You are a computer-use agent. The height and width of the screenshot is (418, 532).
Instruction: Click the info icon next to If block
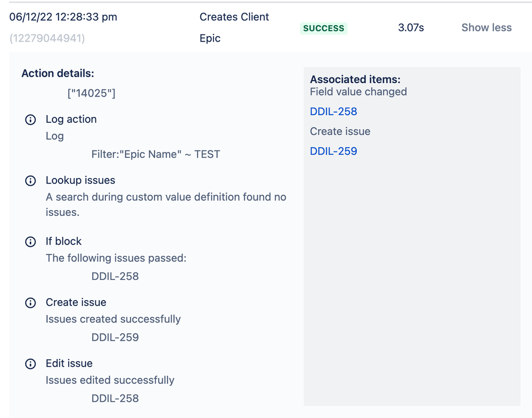point(30,242)
